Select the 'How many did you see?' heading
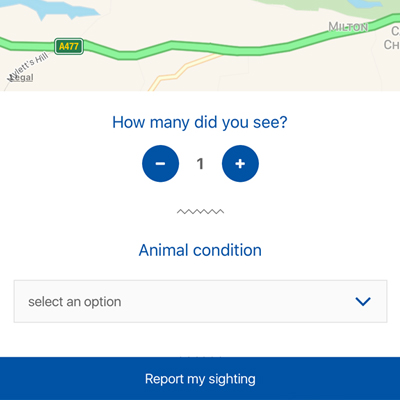 200,122
